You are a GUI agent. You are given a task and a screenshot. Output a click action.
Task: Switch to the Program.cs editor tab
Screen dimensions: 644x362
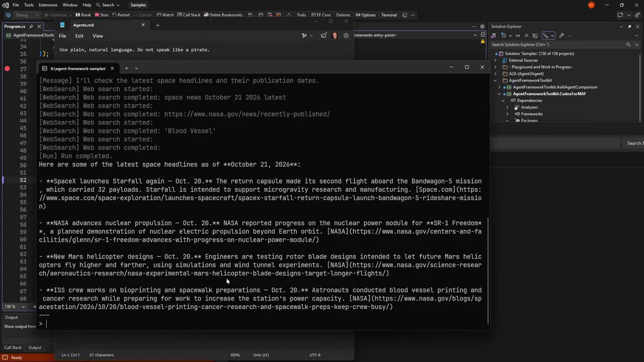coord(15,26)
